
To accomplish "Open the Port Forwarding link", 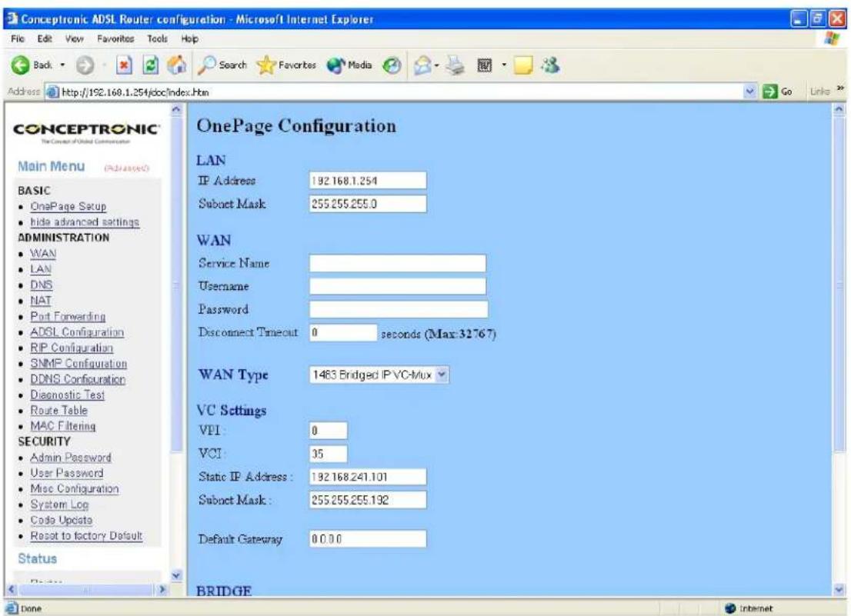I will [x=68, y=316].
